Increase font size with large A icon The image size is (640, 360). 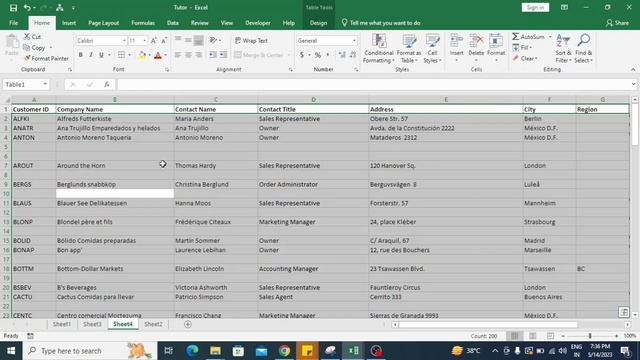point(153,40)
